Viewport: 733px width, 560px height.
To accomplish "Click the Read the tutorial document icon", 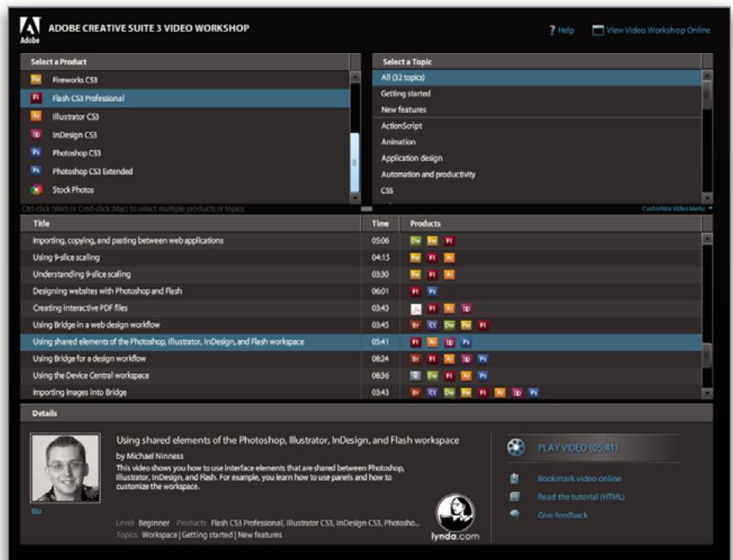I will click(x=514, y=497).
